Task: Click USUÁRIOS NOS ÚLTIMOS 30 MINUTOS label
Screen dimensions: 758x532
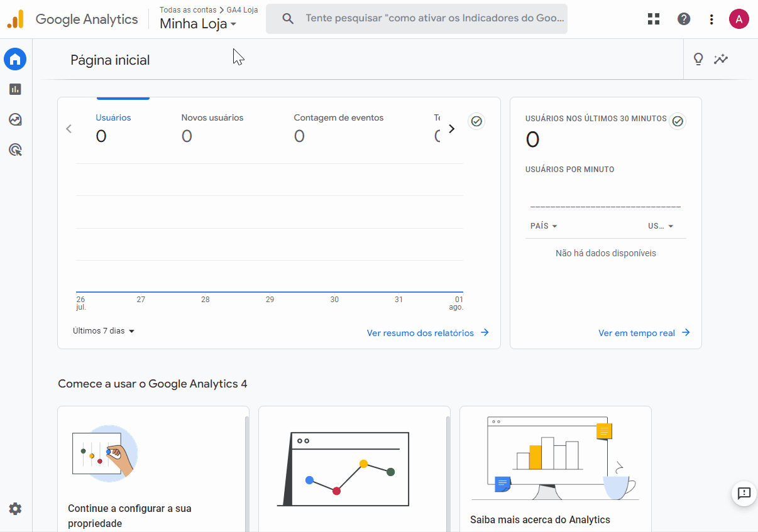Action: [596, 118]
